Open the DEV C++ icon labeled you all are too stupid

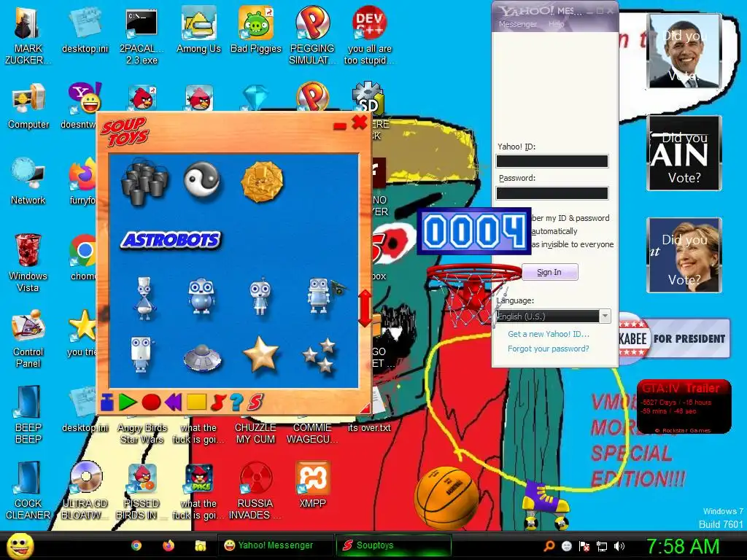pos(369,35)
